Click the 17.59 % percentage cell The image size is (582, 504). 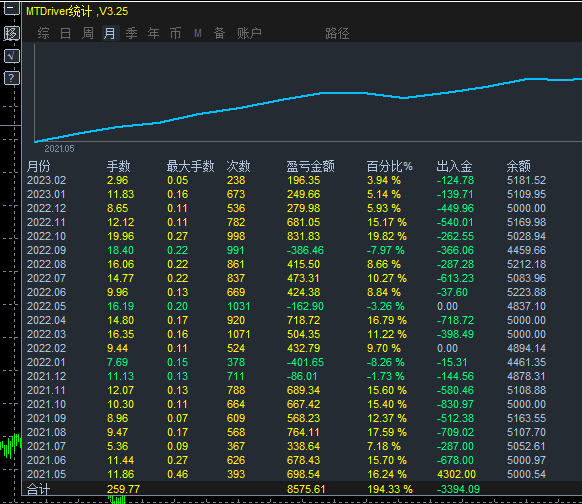387,432
